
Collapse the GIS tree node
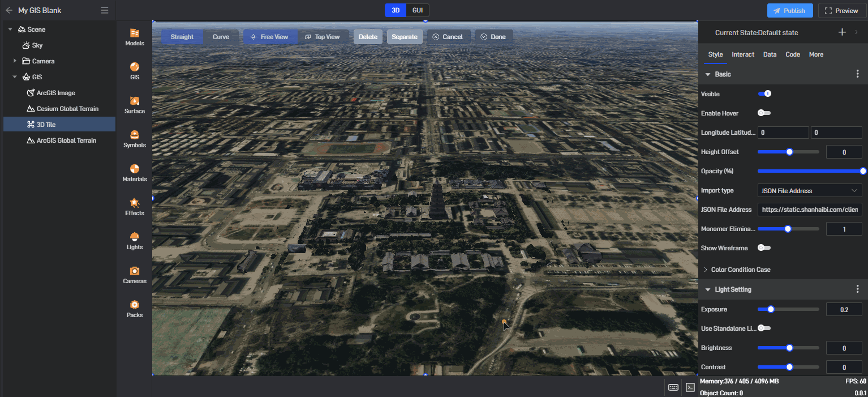pyautogui.click(x=15, y=77)
